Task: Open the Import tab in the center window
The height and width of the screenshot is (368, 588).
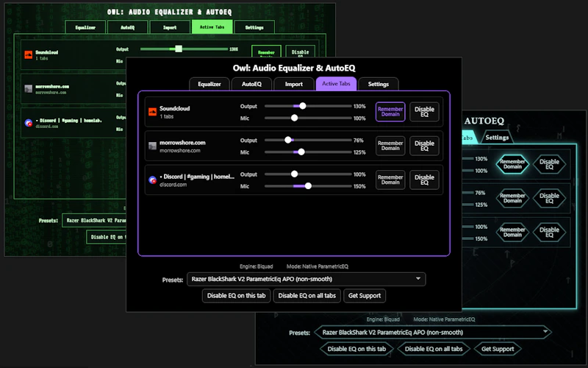Action: coord(293,84)
